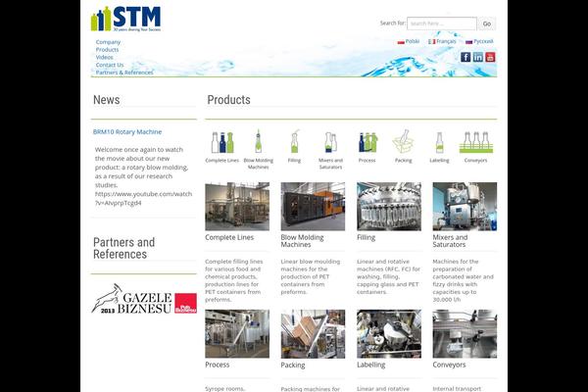Image resolution: width=588 pixels, height=392 pixels.
Task: Click the Complete Lines heading under its photo
Action: pos(229,237)
